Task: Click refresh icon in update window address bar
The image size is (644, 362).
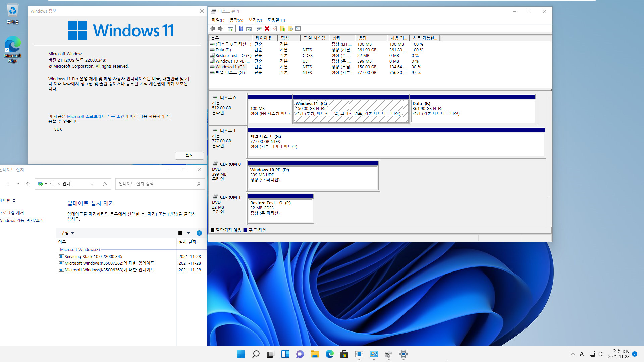Action: [x=105, y=184]
